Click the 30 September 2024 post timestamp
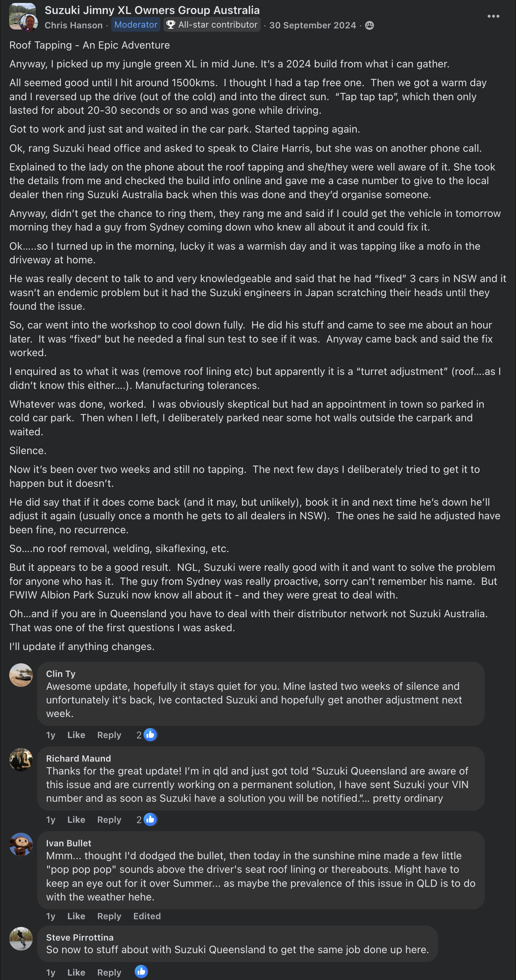The height and width of the screenshot is (980, 516). click(x=312, y=25)
